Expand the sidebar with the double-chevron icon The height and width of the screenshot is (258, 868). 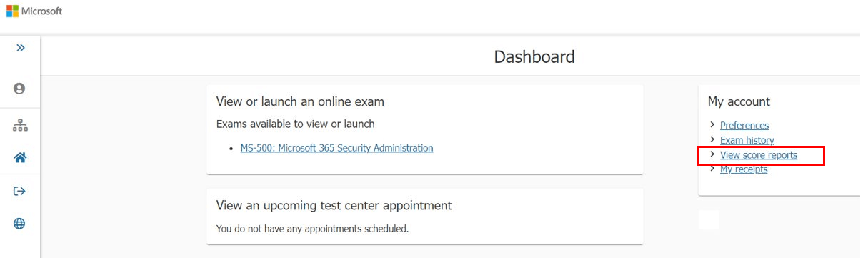(20, 48)
